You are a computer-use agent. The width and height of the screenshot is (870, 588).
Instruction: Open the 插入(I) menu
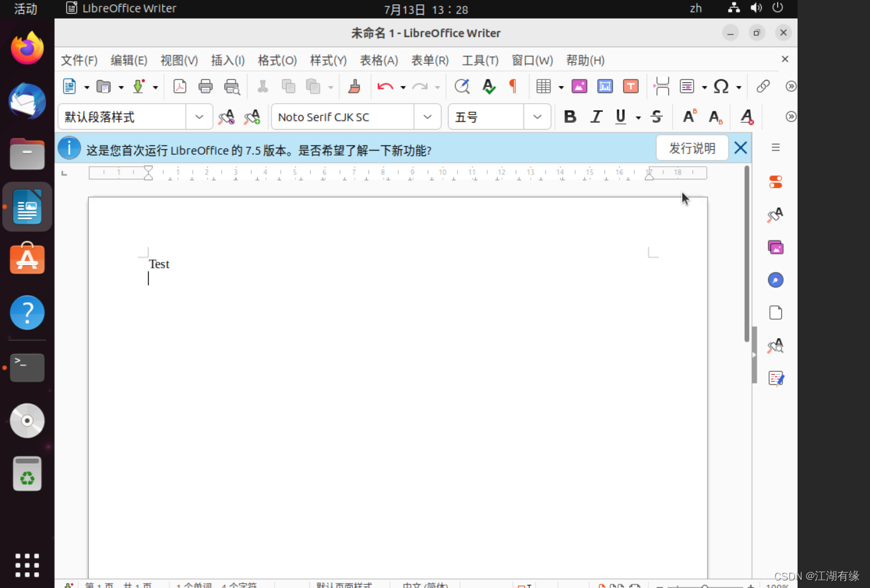(x=227, y=60)
